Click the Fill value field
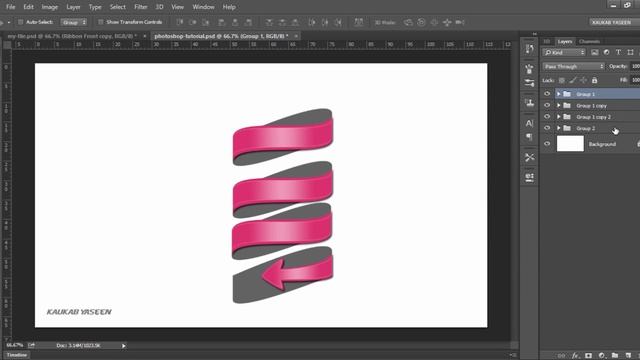The width and height of the screenshot is (640, 360). (635, 80)
